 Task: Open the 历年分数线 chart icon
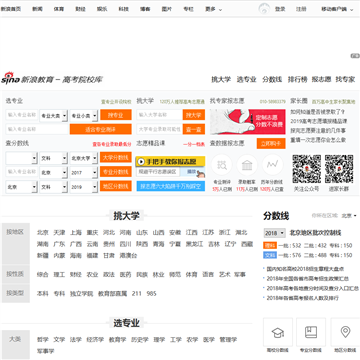[x=272, y=165]
